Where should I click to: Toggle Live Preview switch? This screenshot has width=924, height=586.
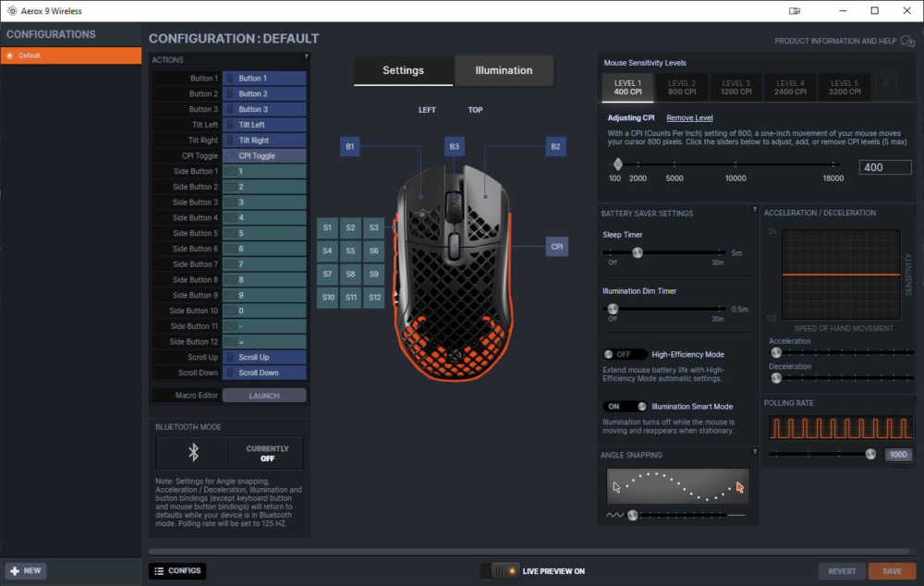[x=500, y=570]
